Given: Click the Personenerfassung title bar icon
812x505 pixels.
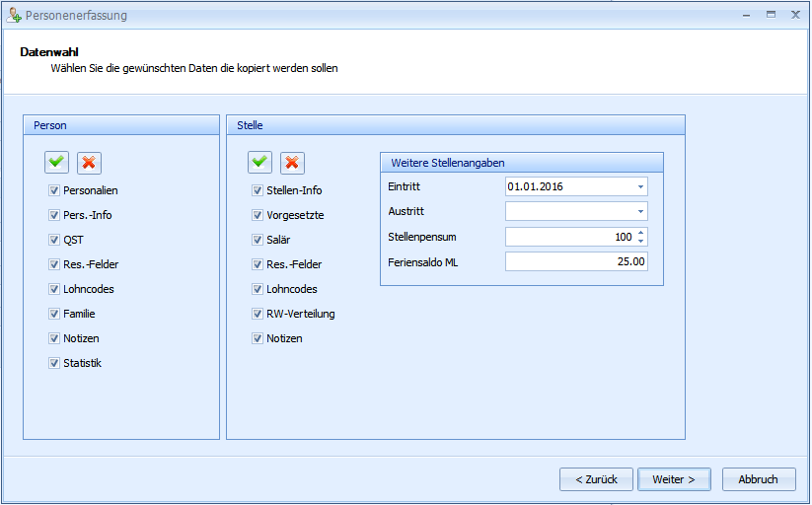Looking at the screenshot, I should click(13, 15).
